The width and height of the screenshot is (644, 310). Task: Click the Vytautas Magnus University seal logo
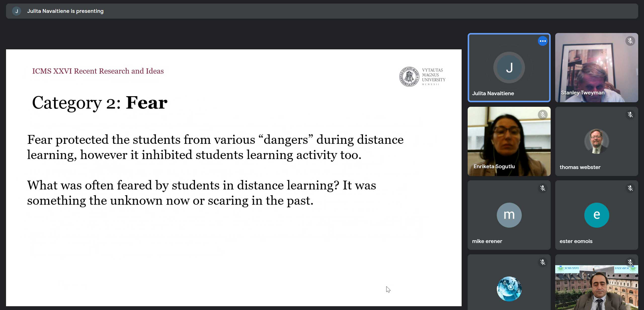tap(409, 77)
